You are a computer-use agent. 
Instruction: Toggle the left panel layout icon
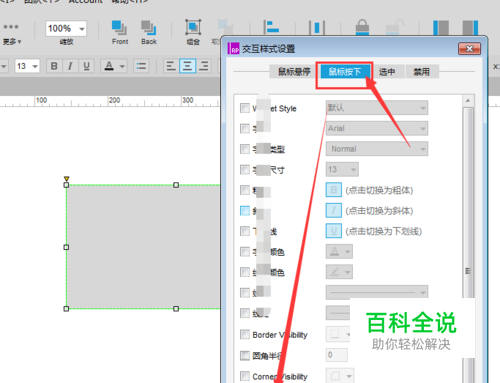click(x=441, y=28)
